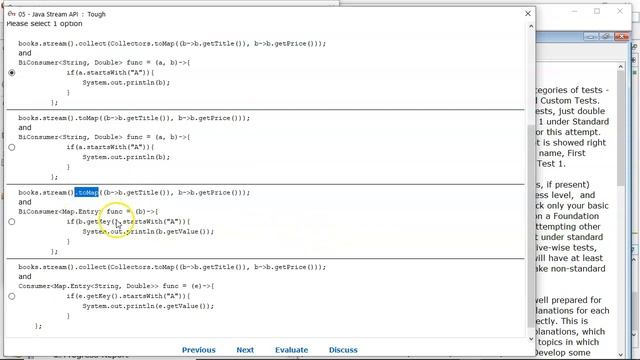The image size is (640, 360).
Task: Click 'Please select 1 option' text
Action: coord(44,24)
